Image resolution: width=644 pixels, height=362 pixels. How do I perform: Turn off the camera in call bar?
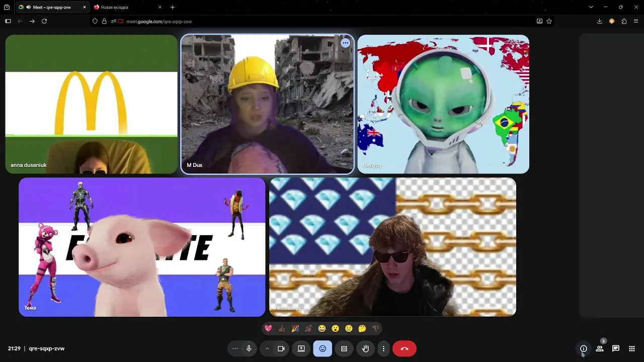(x=281, y=348)
